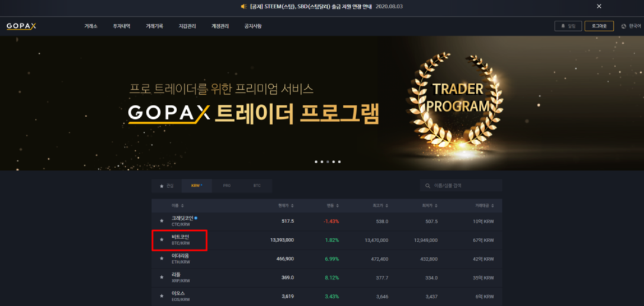Click the 알림 bell button
Screen dimensions: 644x306
pos(568,26)
